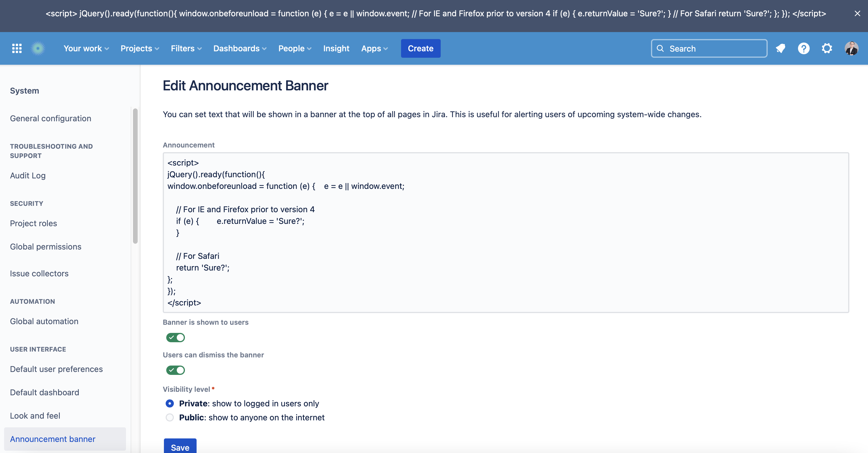Open the user profile avatar

(x=851, y=48)
